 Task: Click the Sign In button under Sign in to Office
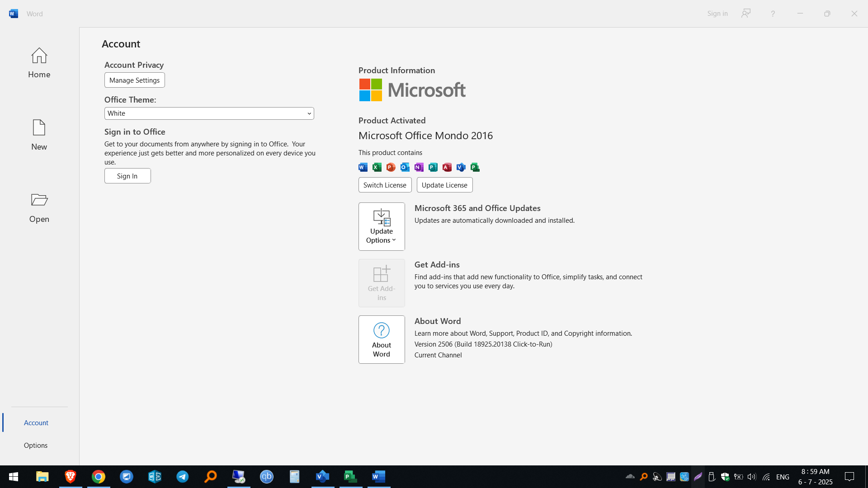click(127, 176)
